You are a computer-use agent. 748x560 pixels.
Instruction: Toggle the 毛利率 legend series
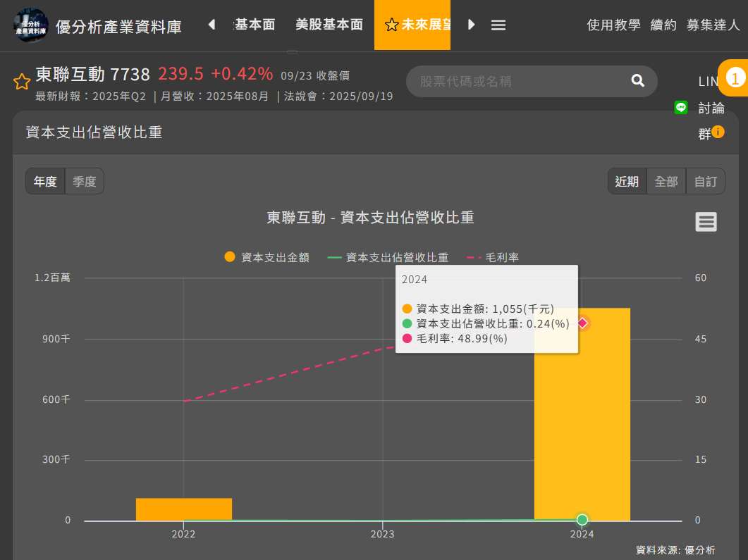click(x=492, y=257)
